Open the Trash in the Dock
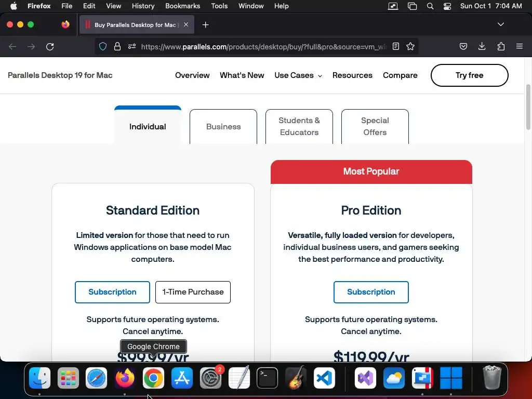This screenshot has height=399, width=532. [492, 378]
